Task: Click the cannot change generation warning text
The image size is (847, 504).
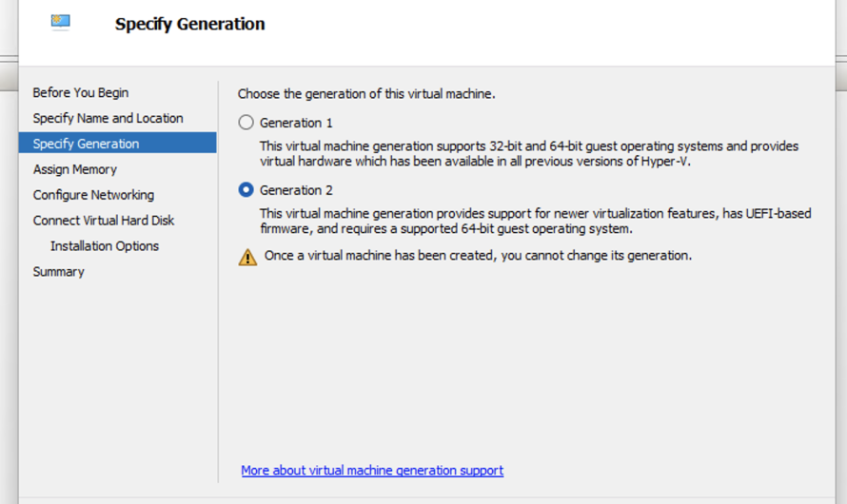Action: pyautogui.click(x=478, y=256)
